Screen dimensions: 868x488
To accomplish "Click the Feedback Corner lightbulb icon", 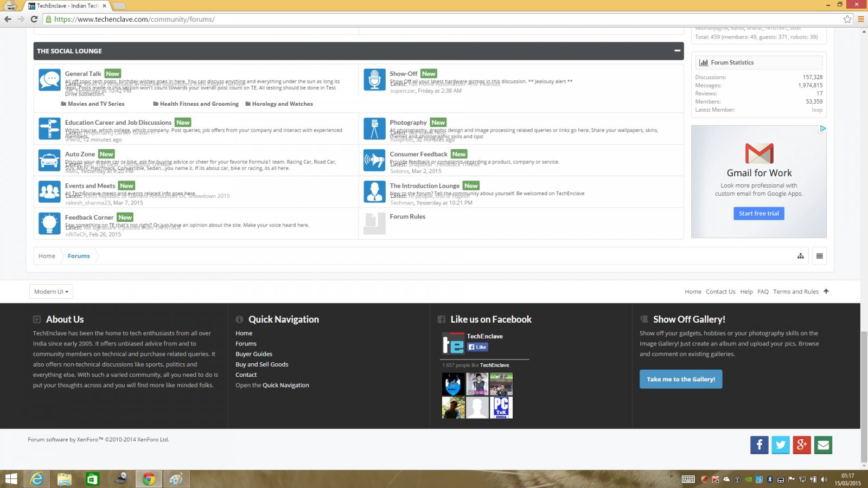I will (49, 223).
